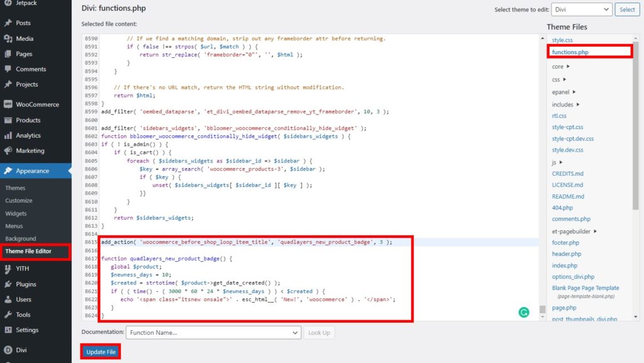644x363 pixels.
Task: Click the Analytics bar chart icon
Action: point(8,135)
